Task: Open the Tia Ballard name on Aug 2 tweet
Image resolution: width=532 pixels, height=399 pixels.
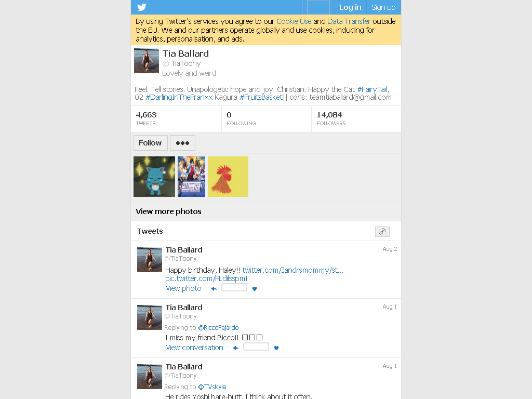Action: [x=184, y=250]
